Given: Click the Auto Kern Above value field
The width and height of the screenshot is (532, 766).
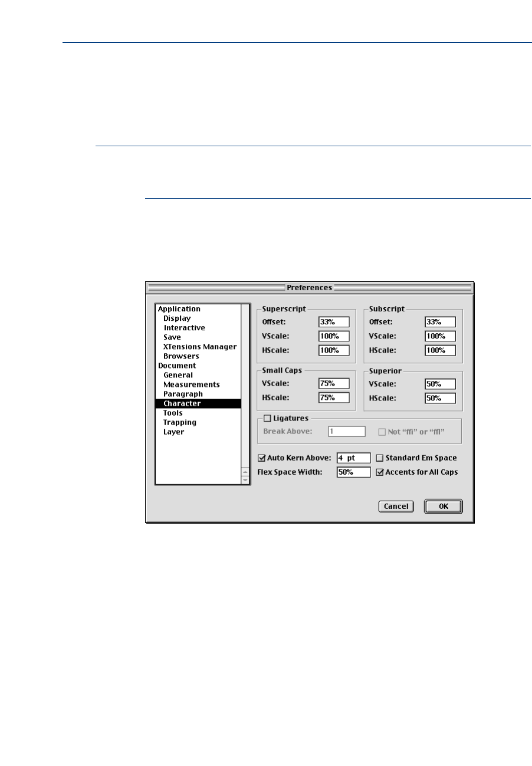Looking at the screenshot, I should point(353,458).
